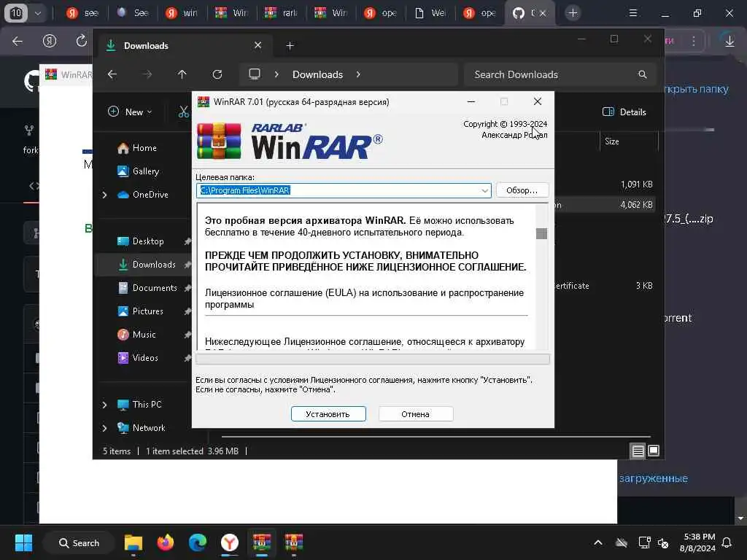Select the Downloads tab in Explorer
Viewport: 747px width, 560px height.
[x=186, y=46]
